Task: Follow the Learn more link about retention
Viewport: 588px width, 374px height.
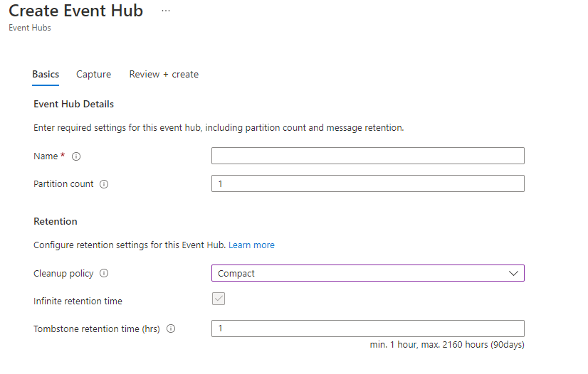Action: coord(251,245)
